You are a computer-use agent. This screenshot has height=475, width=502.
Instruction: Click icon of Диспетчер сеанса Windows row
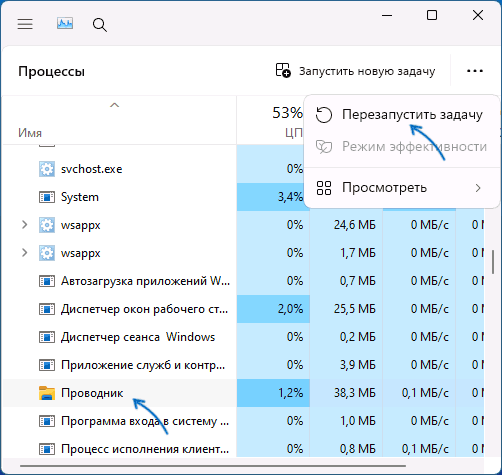(x=47, y=337)
